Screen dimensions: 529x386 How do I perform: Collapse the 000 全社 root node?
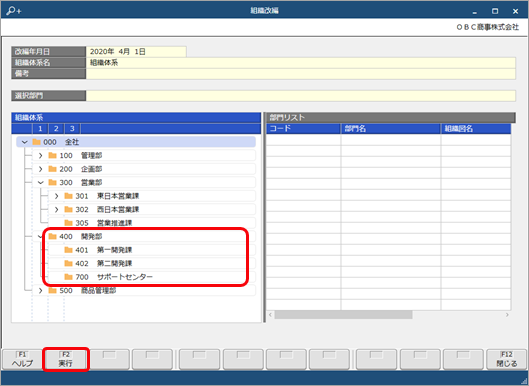point(24,142)
